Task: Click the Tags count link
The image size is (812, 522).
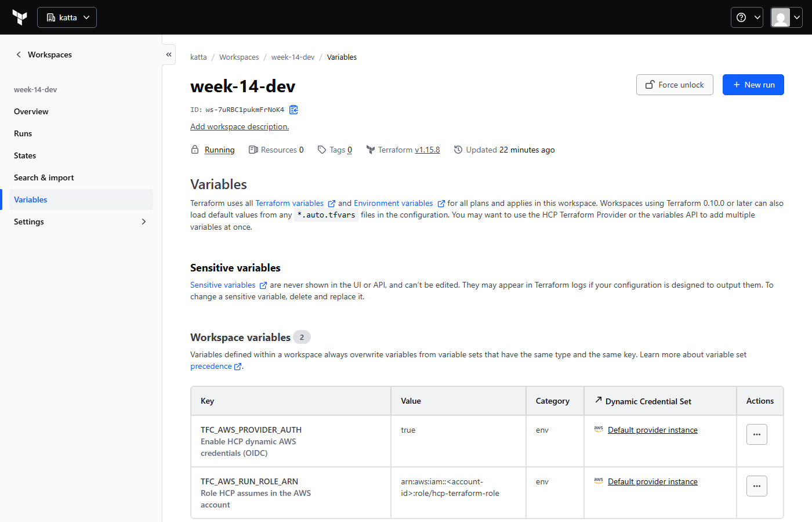Action: point(350,150)
